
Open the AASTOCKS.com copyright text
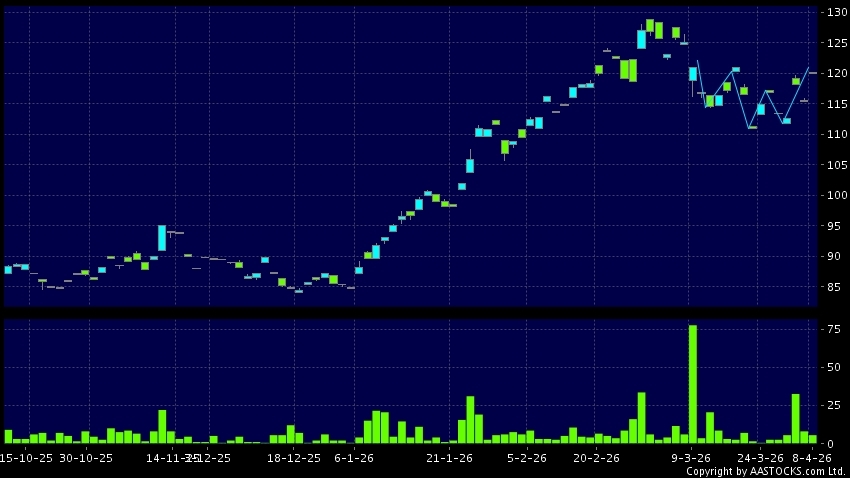(x=765, y=471)
